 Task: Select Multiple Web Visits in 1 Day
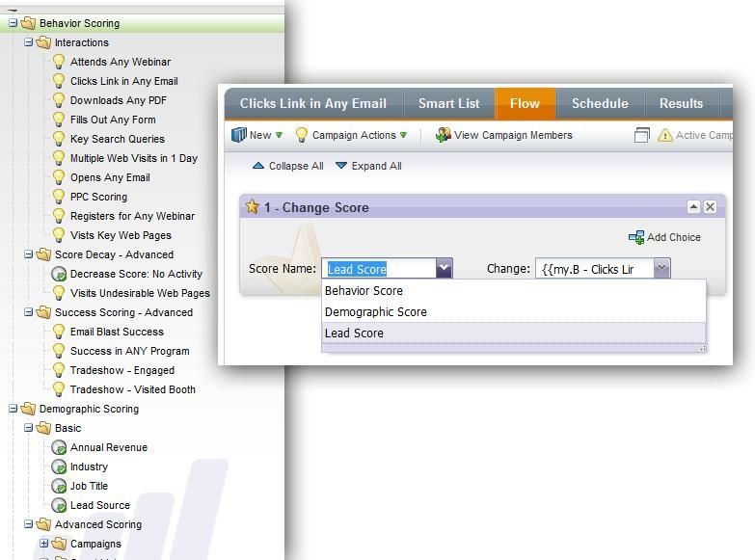click(134, 158)
